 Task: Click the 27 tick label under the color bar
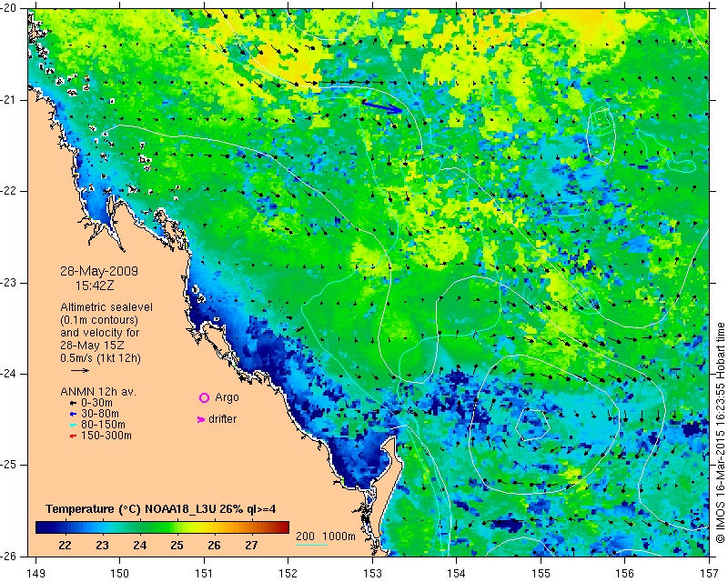click(x=251, y=546)
